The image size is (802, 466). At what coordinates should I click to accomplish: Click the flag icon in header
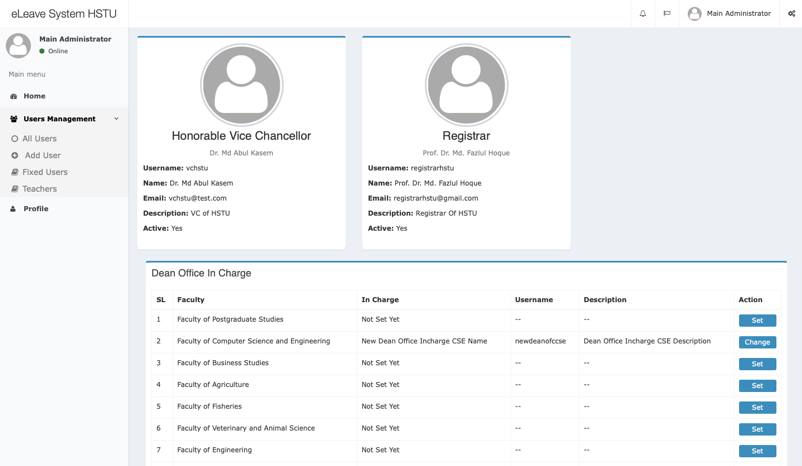click(x=667, y=14)
